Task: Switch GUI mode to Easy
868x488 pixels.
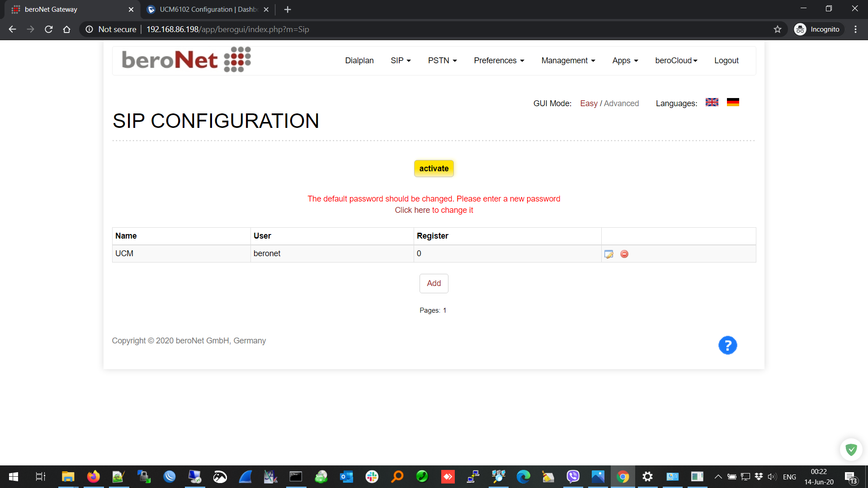Action: tap(589, 103)
